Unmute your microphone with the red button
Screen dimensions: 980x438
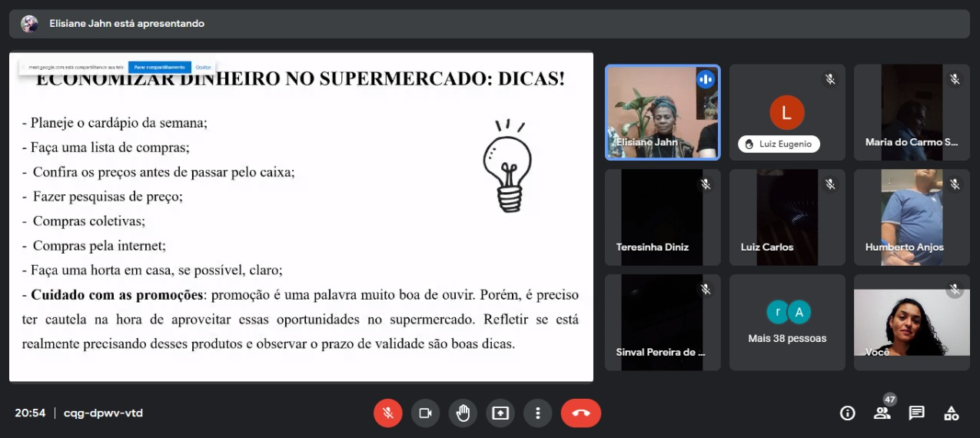pos(387,413)
